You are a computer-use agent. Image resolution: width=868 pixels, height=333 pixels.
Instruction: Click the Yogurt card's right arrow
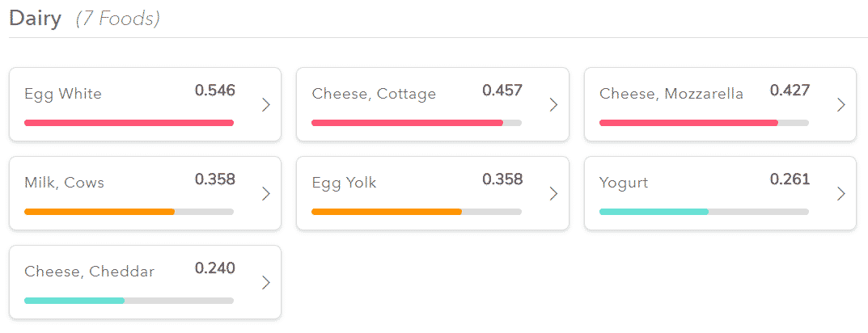[x=841, y=194]
